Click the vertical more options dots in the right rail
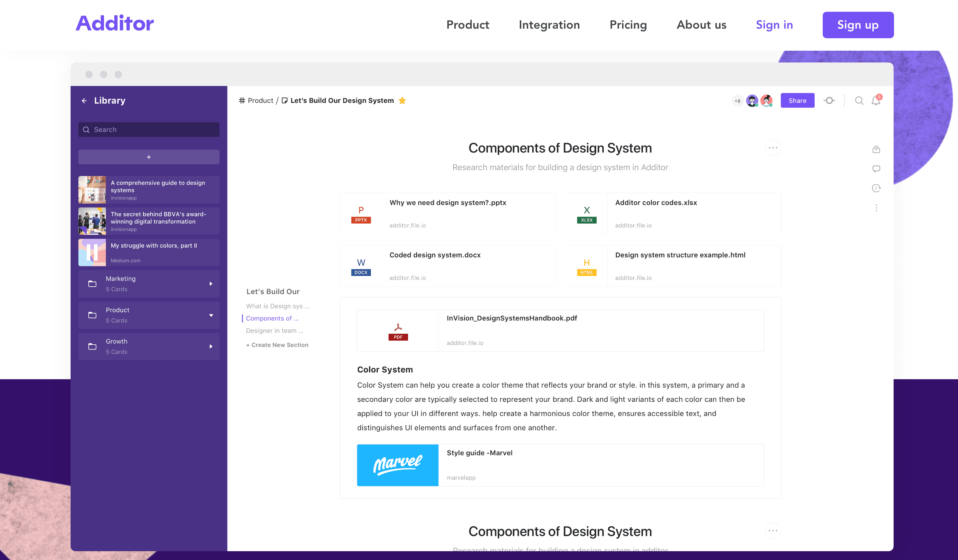The width and height of the screenshot is (958, 560). click(876, 208)
